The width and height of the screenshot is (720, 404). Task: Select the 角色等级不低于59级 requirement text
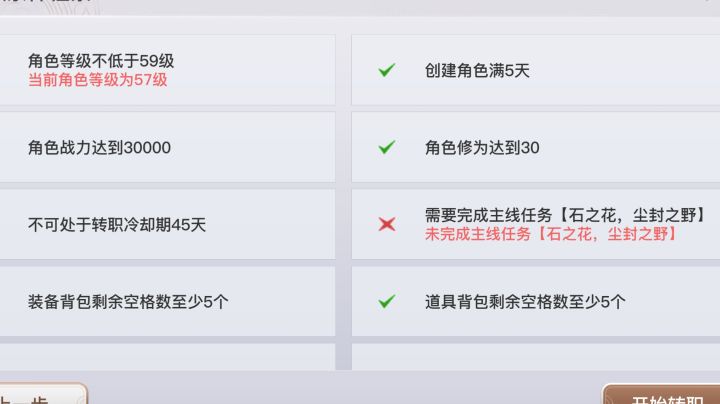pos(101,61)
